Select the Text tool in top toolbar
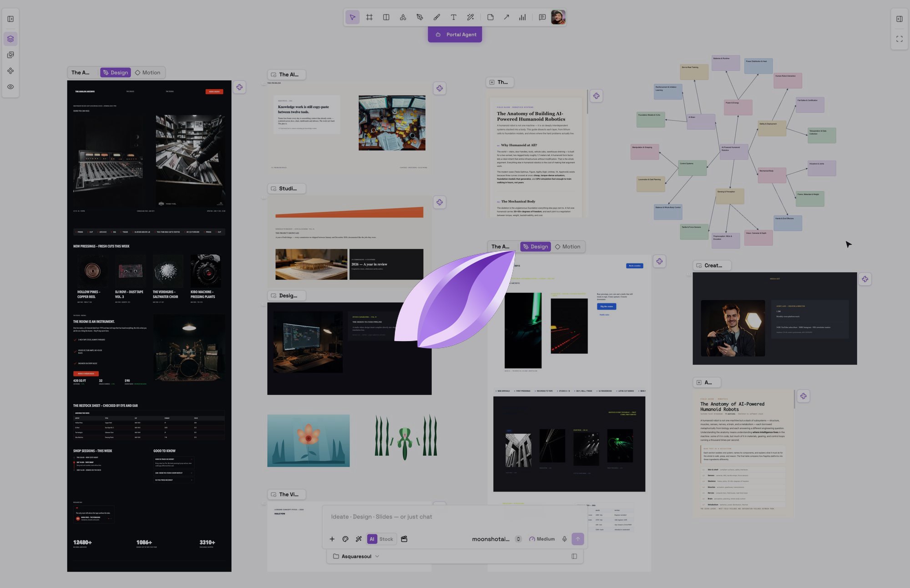Image resolution: width=910 pixels, height=588 pixels. [454, 17]
